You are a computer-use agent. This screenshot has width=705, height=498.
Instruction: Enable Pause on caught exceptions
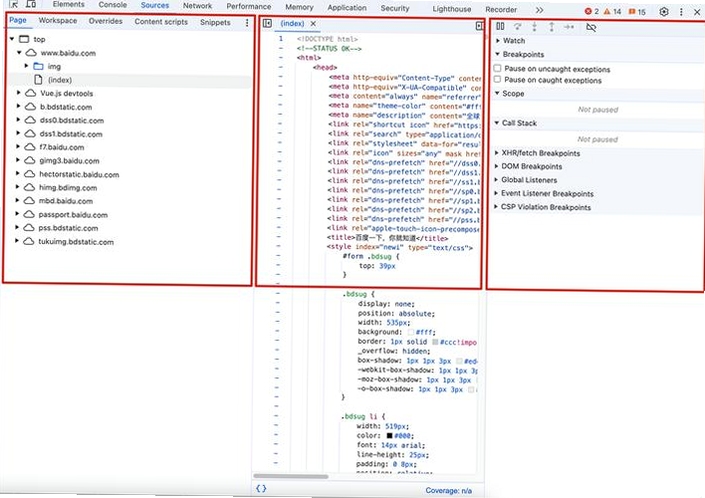click(x=497, y=80)
